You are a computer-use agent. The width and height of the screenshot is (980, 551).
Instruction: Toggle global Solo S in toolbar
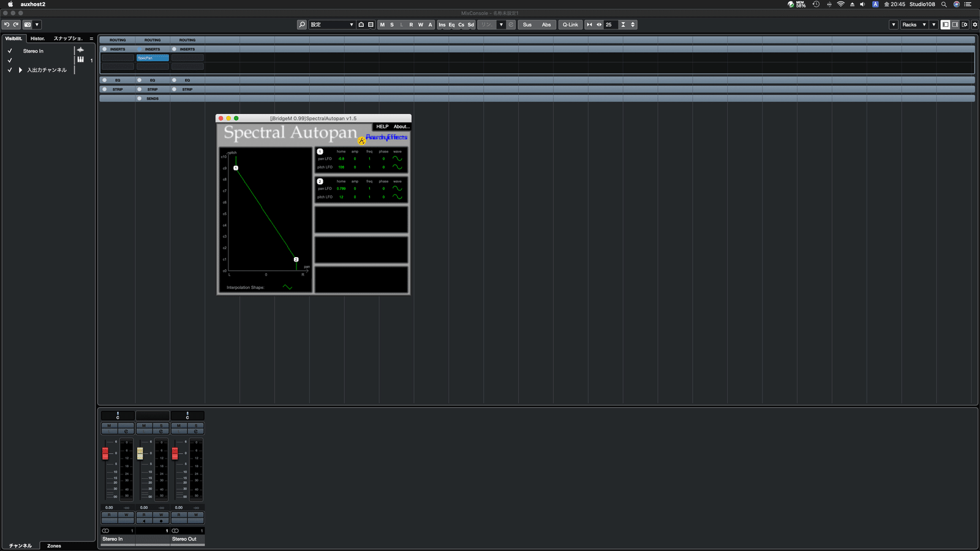[x=392, y=24]
